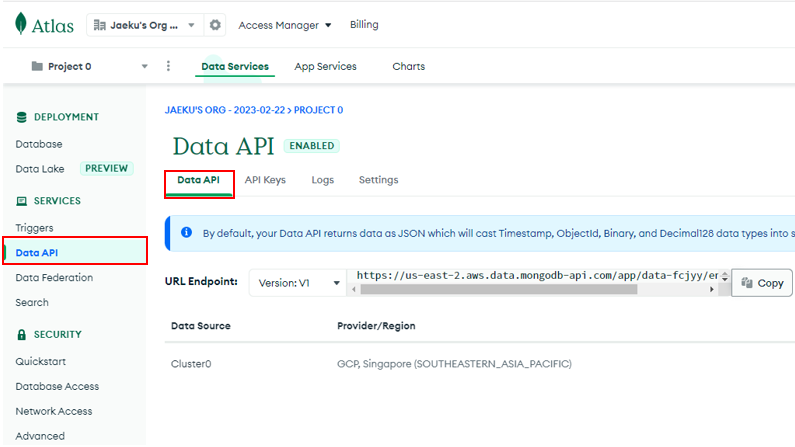Image resolution: width=795 pixels, height=447 pixels.
Task: Click the Security lock icon
Action: coord(21,334)
